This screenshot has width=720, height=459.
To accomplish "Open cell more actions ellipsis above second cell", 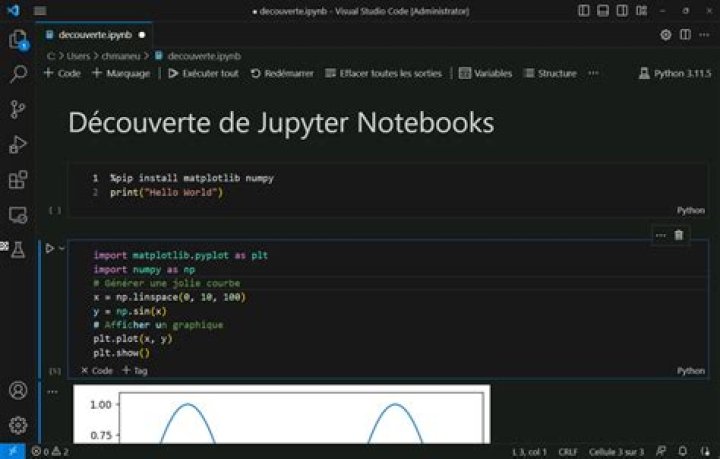I will (x=661, y=235).
